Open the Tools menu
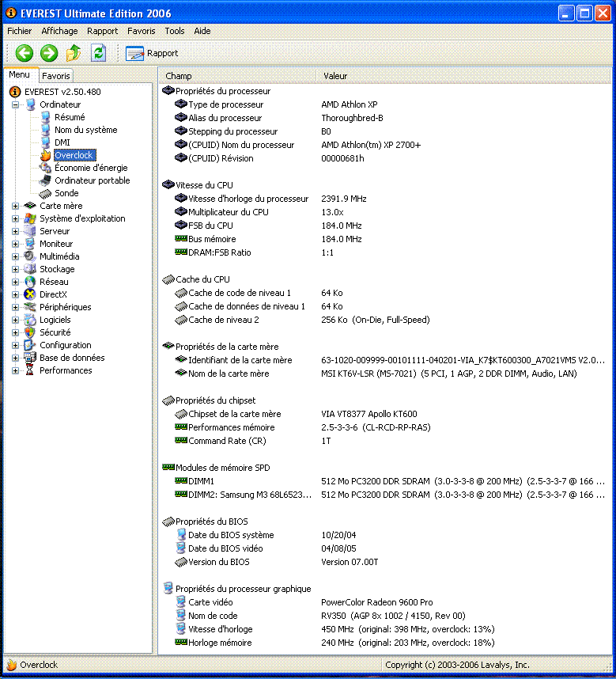The image size is (616, 679). pyautogui.click(x=175, y=31)
